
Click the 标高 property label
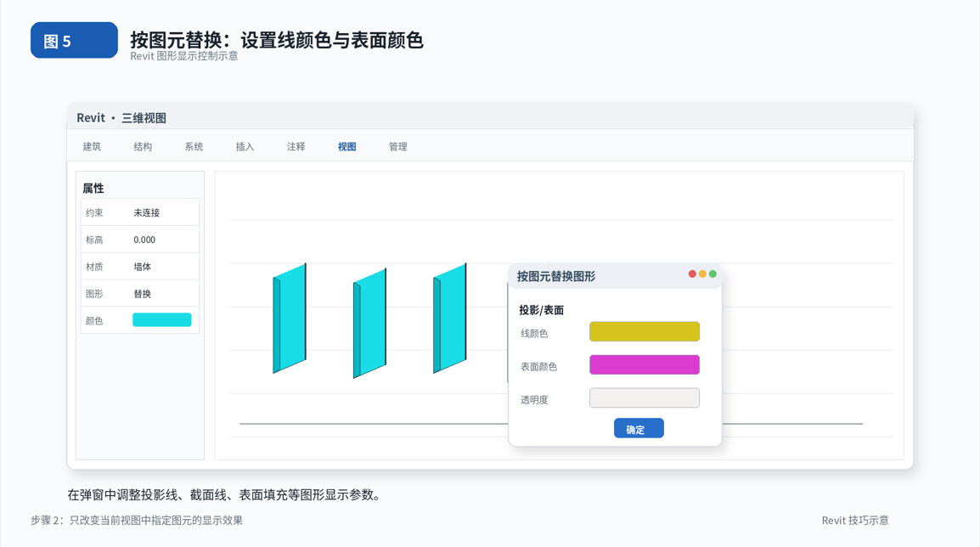pos(94,240)
